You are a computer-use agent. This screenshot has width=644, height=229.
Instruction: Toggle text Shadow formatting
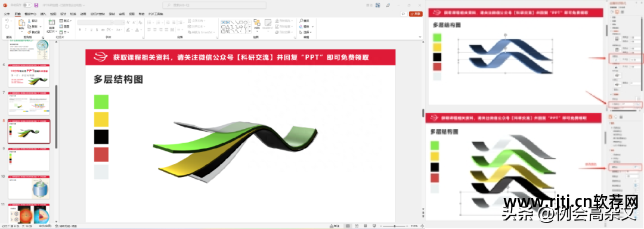pos(97,30)
